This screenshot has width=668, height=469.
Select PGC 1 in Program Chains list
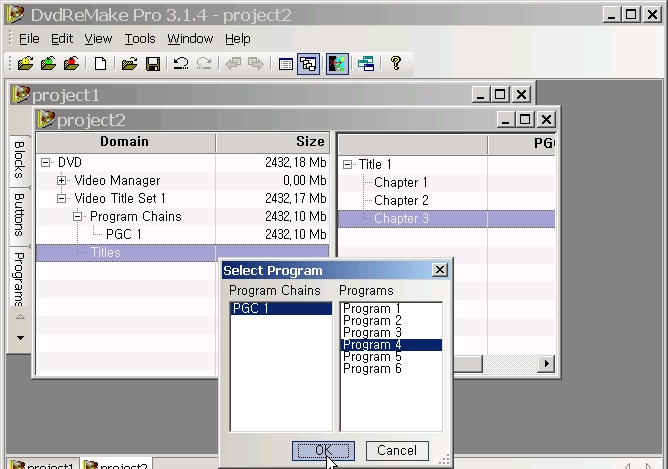281,308
